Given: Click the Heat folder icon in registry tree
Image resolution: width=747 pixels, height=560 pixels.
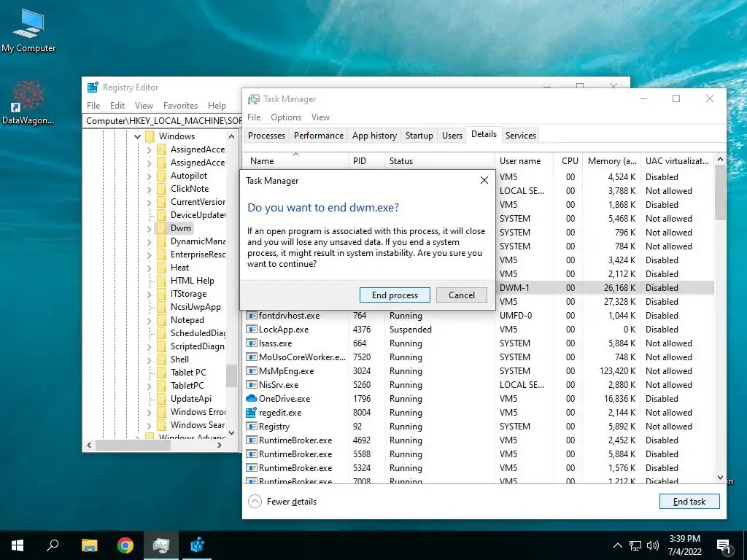Looking at the screenshot, I should coord(162,268).
